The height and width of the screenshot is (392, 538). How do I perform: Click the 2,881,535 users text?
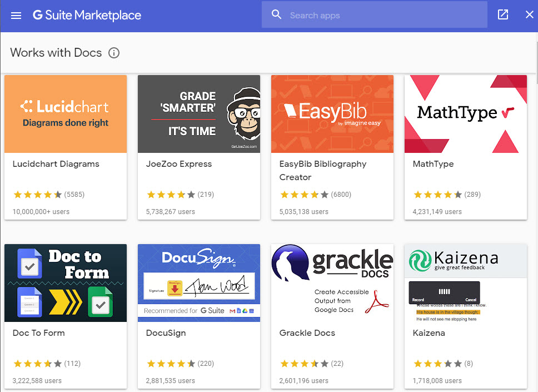171,381
